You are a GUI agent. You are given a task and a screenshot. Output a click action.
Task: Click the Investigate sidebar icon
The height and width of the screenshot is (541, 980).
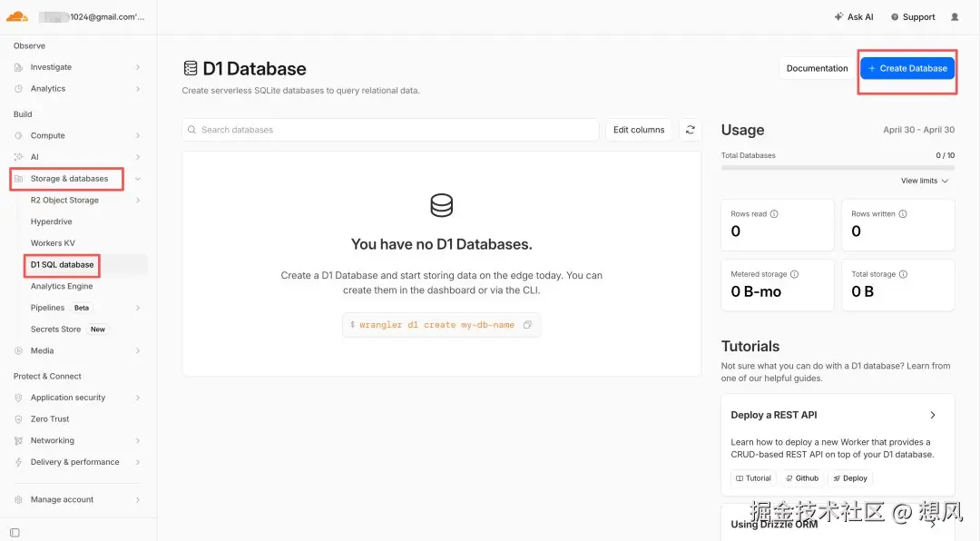18,67
